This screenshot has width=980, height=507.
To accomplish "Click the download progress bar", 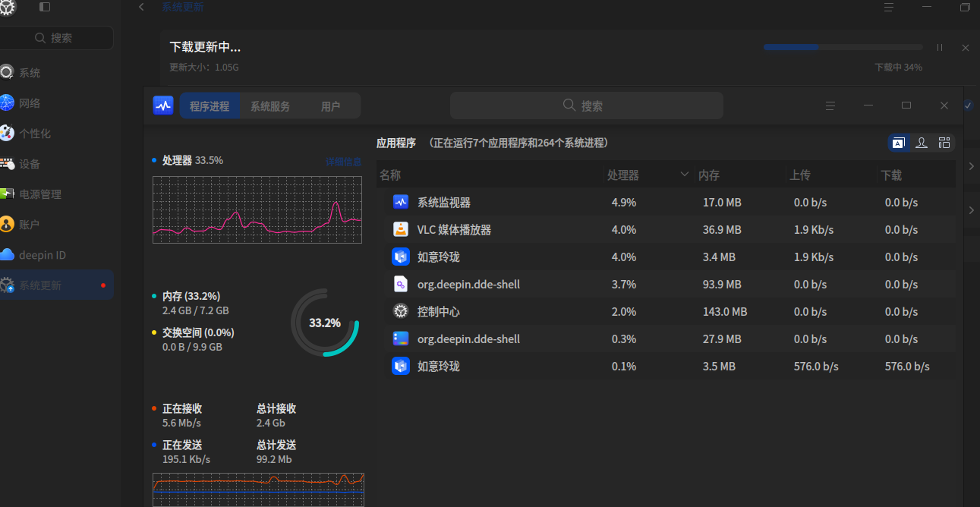I will [843, 47].
